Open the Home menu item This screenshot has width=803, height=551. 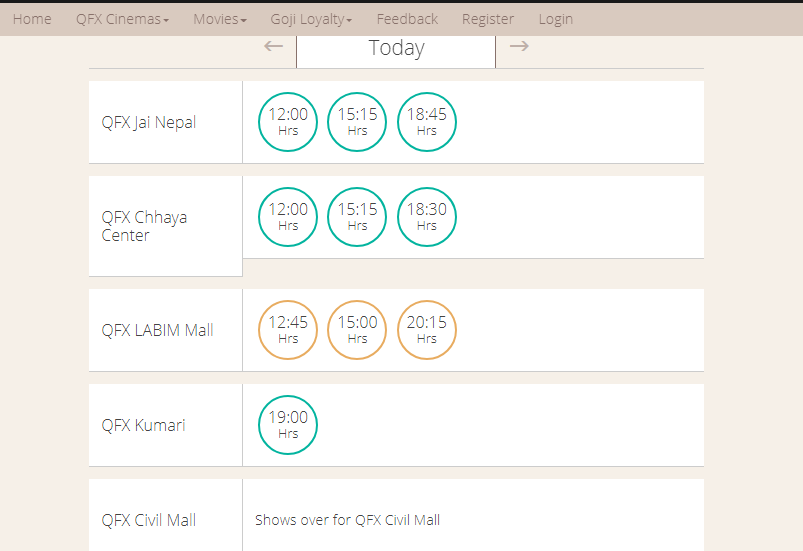[32, 19]
